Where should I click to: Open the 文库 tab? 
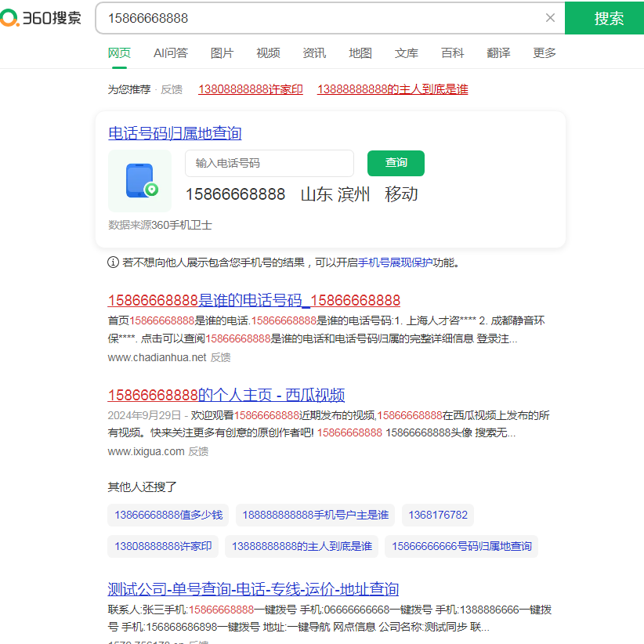coord(406,53)
